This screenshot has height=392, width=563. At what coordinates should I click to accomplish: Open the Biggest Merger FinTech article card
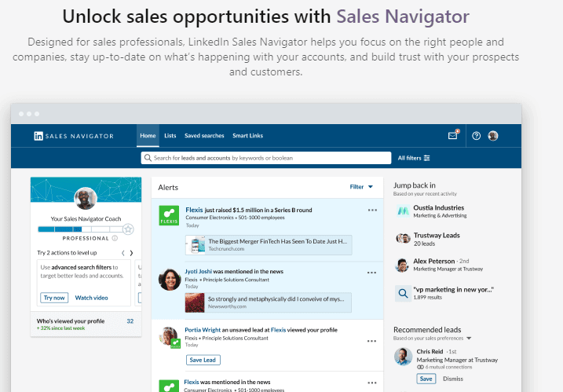click(269, 244)
